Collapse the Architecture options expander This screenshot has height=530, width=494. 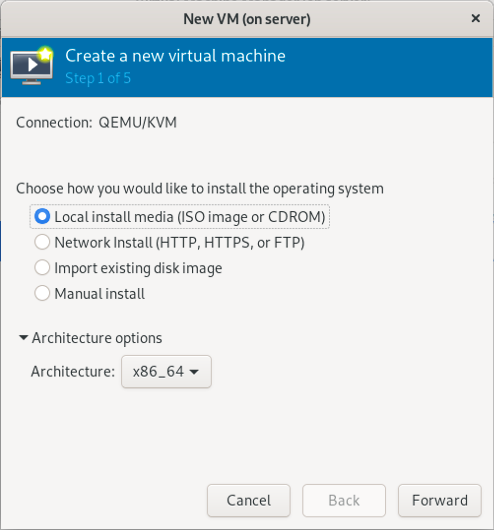point(90,338)
